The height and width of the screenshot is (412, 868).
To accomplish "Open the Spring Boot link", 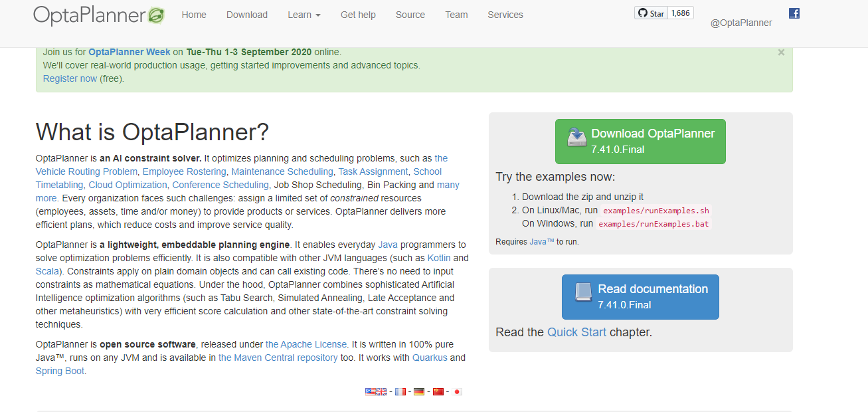I will pyautogui.click(x=60, y=371).
